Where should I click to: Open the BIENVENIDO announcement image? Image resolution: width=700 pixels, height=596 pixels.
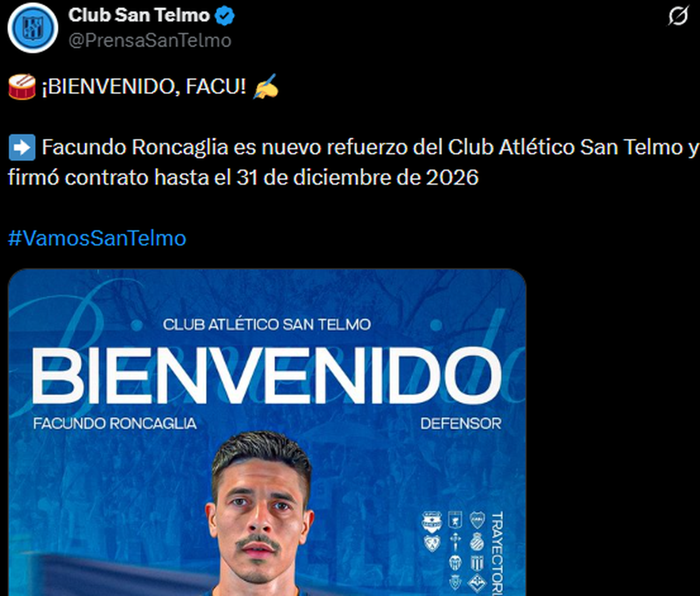(x=267, y=432)
